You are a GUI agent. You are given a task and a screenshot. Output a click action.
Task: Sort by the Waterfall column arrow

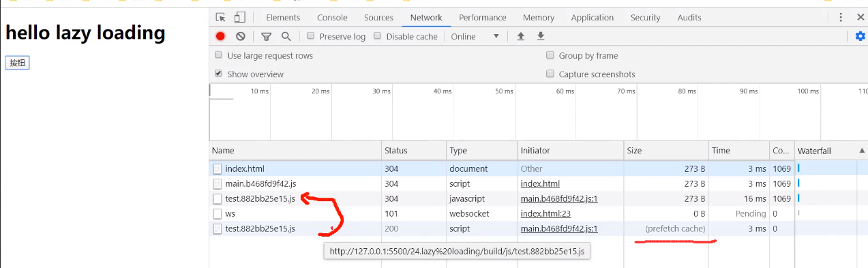pyautogui.click(x=862, y=151)
